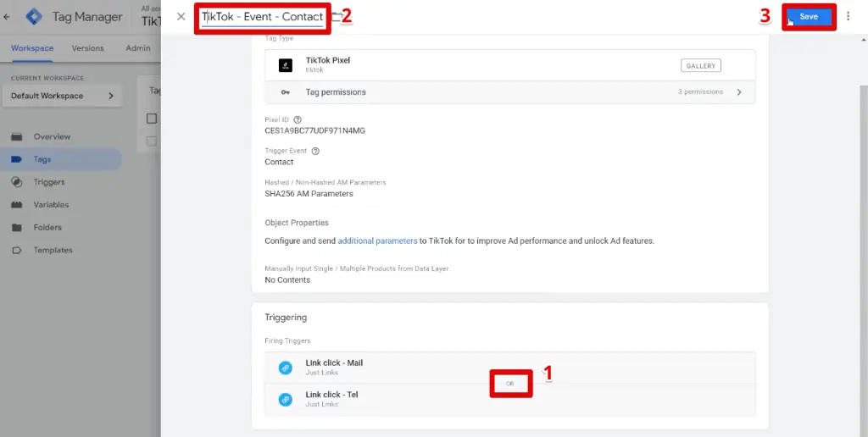Click the Trigger Event value Contact
868x437 pixels.
point(279,162)
